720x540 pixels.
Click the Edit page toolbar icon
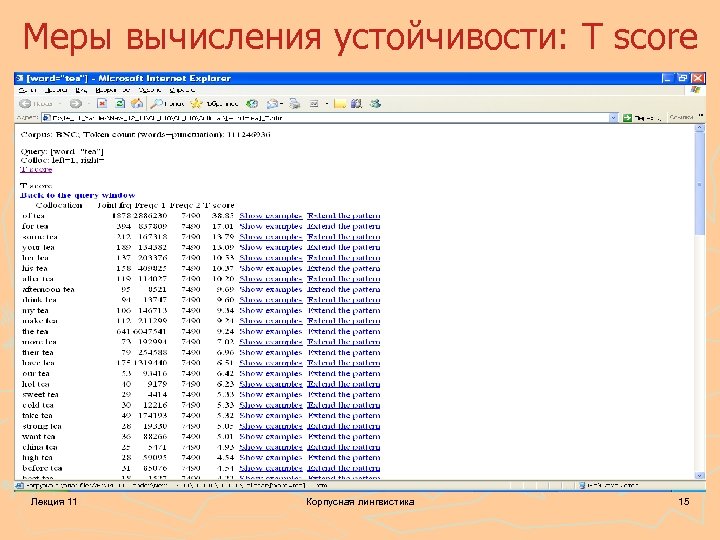click(314, 104)
